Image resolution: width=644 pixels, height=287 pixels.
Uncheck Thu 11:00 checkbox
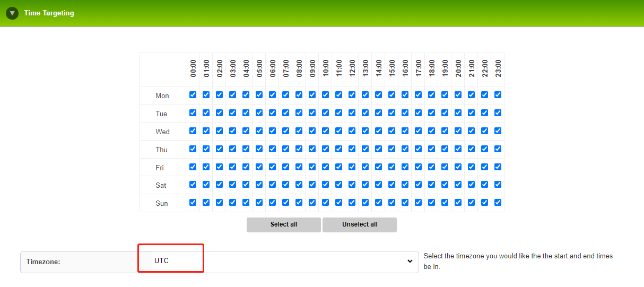click(338, 149)
